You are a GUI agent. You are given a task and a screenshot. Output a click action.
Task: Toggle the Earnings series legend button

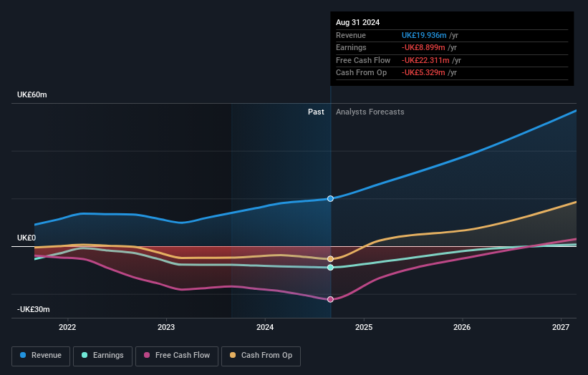tap(102, 356)
